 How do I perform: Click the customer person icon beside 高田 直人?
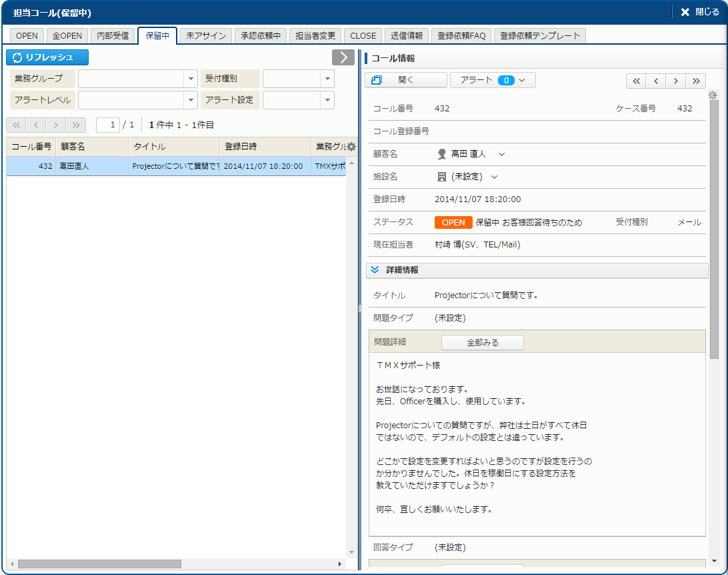pos(441,154)
